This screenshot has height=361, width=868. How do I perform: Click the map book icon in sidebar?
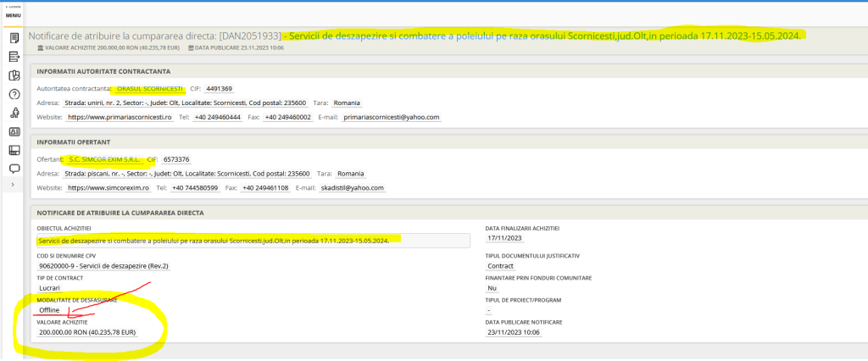(14, 76)
